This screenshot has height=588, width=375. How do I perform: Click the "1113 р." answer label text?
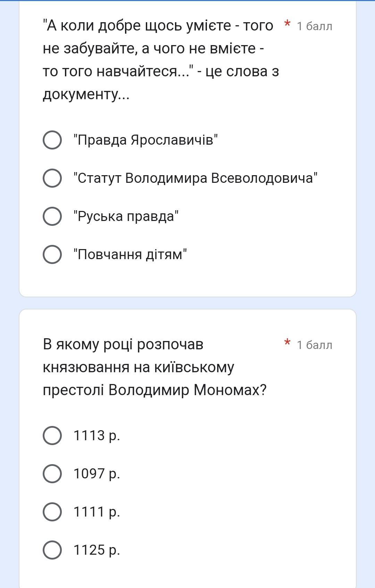97,435
